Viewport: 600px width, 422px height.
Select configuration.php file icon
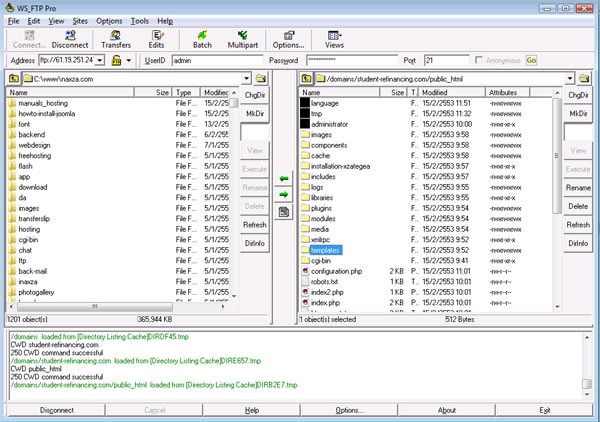coord(305,271)
